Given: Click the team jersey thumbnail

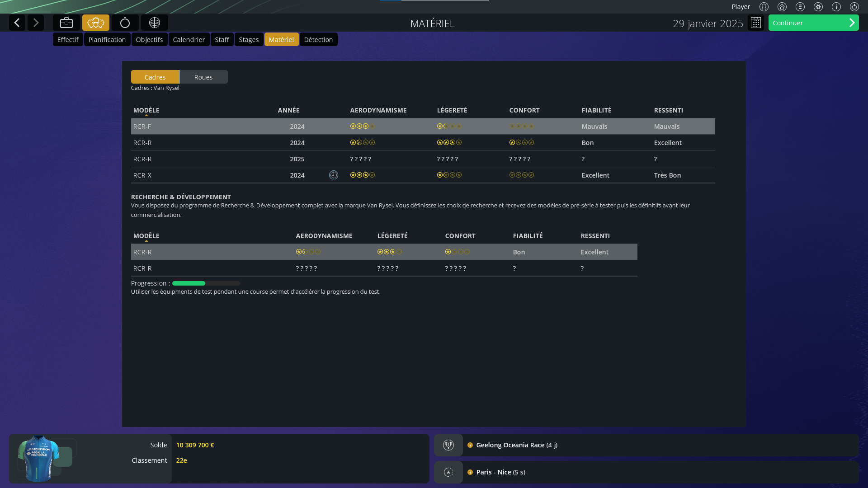Looking at the screenshot, I should [38, 458].
